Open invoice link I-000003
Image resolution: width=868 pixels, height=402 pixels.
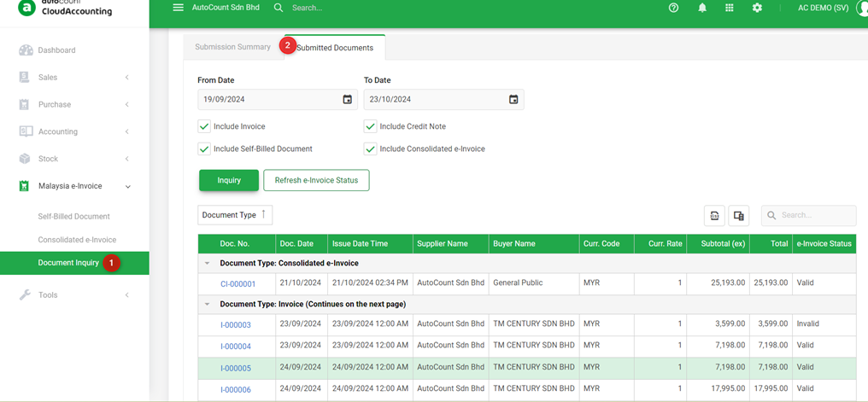pyautogui.click(x=236, y=325)
